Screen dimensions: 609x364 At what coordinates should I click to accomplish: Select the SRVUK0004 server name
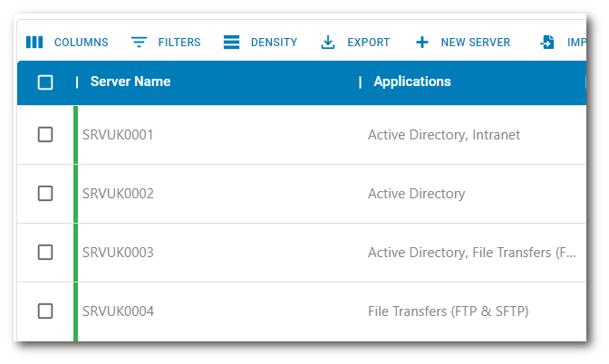118,311
